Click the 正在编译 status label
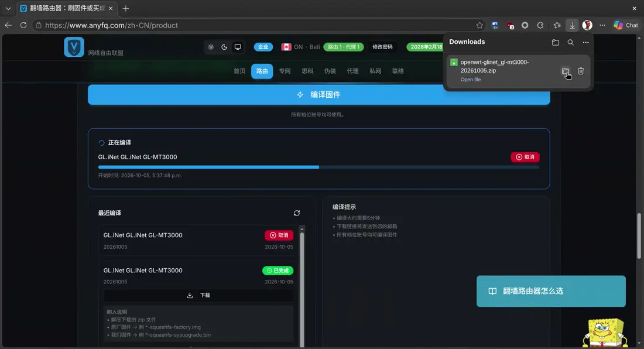This screenshot has height=349, width=644. coord(119,142)
